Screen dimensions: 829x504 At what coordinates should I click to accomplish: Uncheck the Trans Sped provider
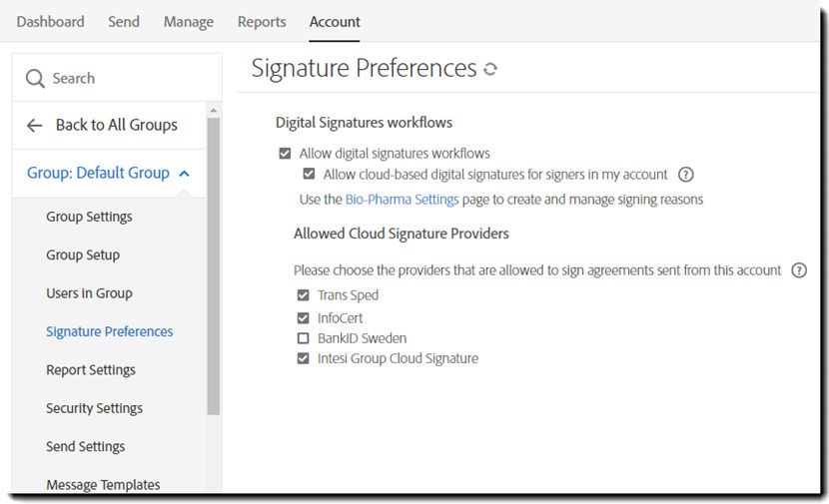pyautogui.click(x=303, y=294)
